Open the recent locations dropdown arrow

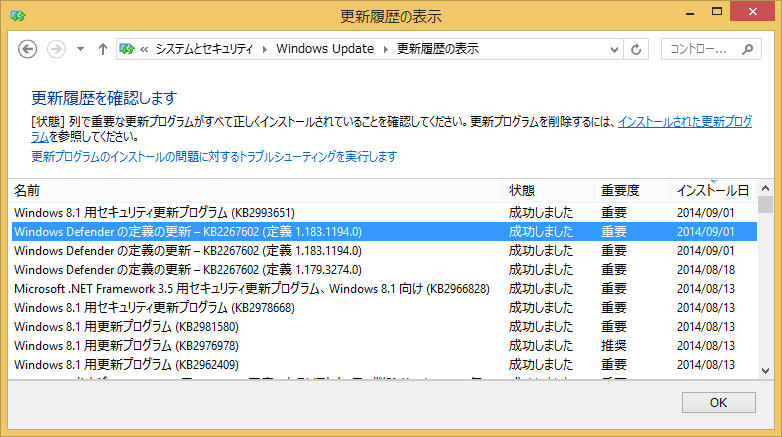coord(80,49)
